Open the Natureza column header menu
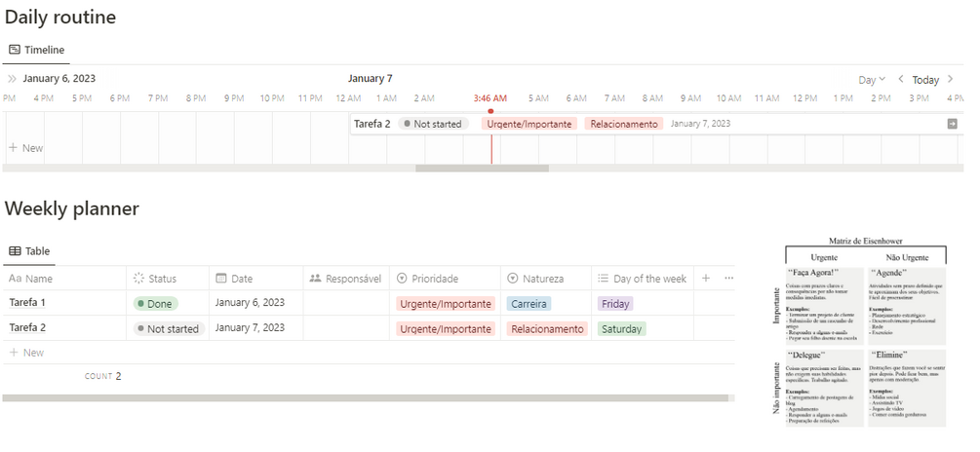980x452 pixels. 543,279
